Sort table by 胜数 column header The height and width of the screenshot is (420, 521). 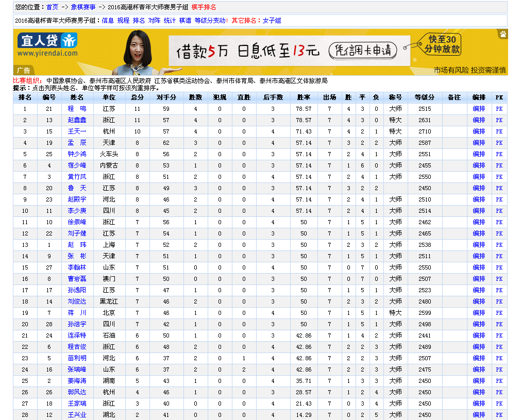(195, 97)
